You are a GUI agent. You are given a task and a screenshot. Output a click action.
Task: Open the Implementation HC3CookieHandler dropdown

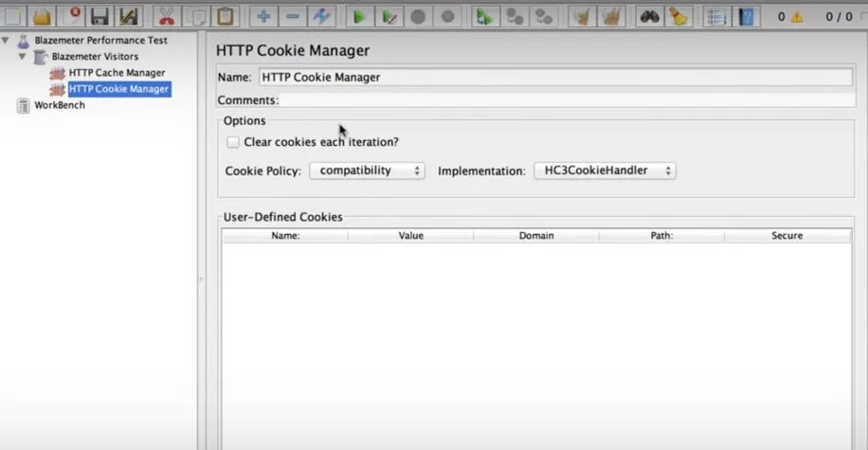(x=605, y=171)
